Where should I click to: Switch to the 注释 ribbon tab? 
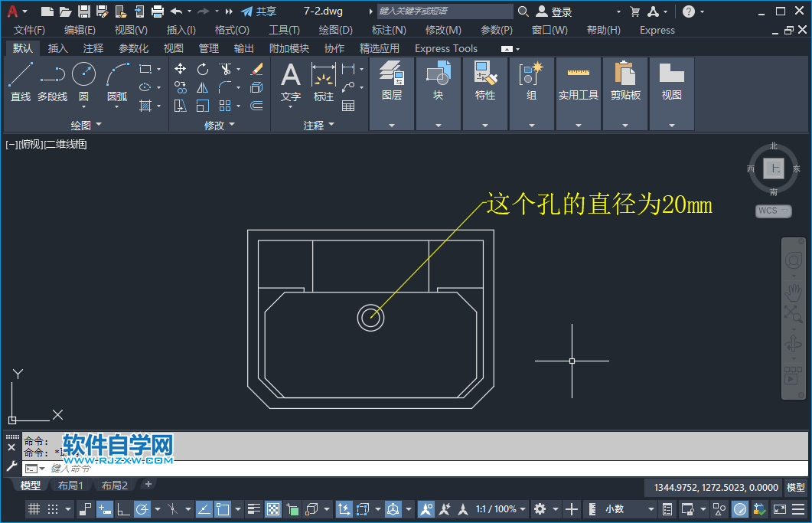pyautogui.click(x=93, y=48)
